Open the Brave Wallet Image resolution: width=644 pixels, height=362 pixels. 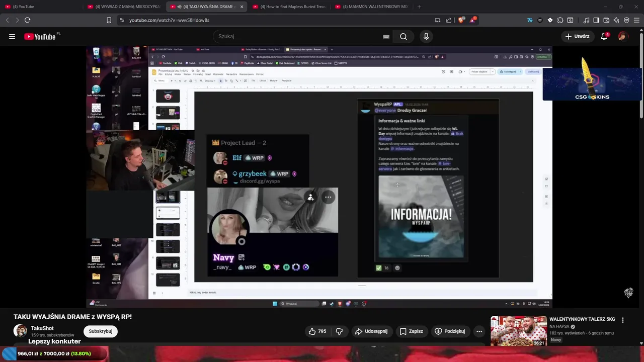tap(606, 20)
